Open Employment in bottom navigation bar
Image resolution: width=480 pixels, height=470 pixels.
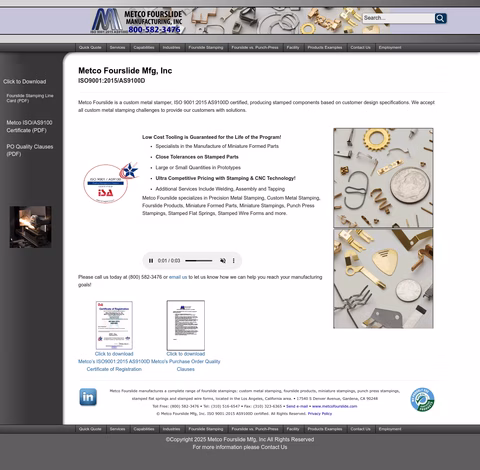pyautogui.click(x=390, y=429)
